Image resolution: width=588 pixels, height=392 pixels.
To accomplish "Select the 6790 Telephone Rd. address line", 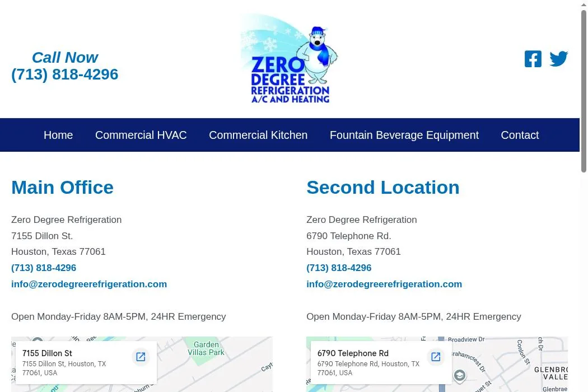I will 349,236.
